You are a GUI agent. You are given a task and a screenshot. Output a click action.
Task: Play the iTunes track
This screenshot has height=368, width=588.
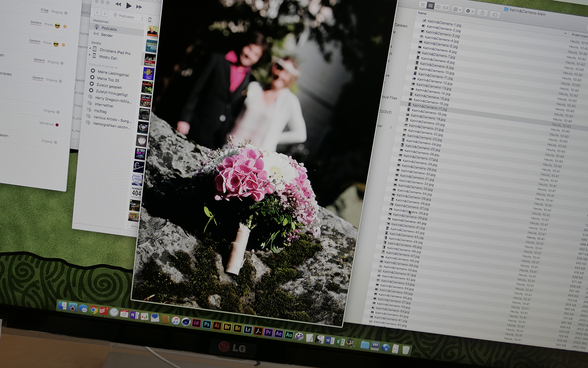tap(129, 5)
